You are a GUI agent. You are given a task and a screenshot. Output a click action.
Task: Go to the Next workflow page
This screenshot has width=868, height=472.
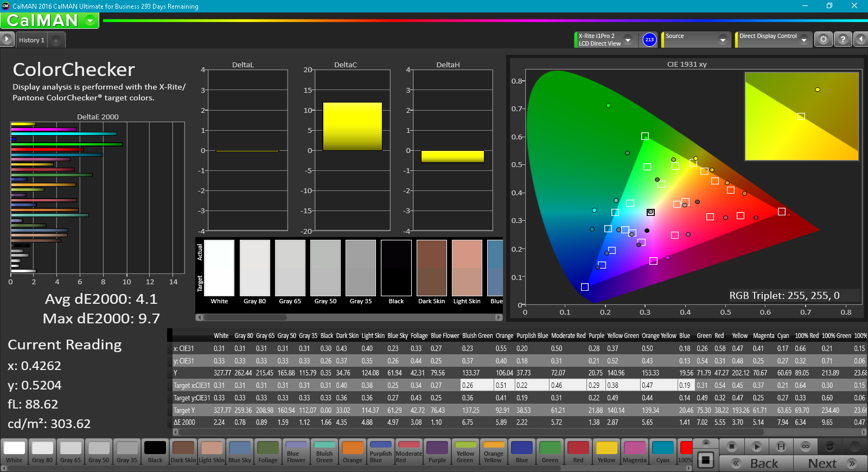[x=830, y=463]
